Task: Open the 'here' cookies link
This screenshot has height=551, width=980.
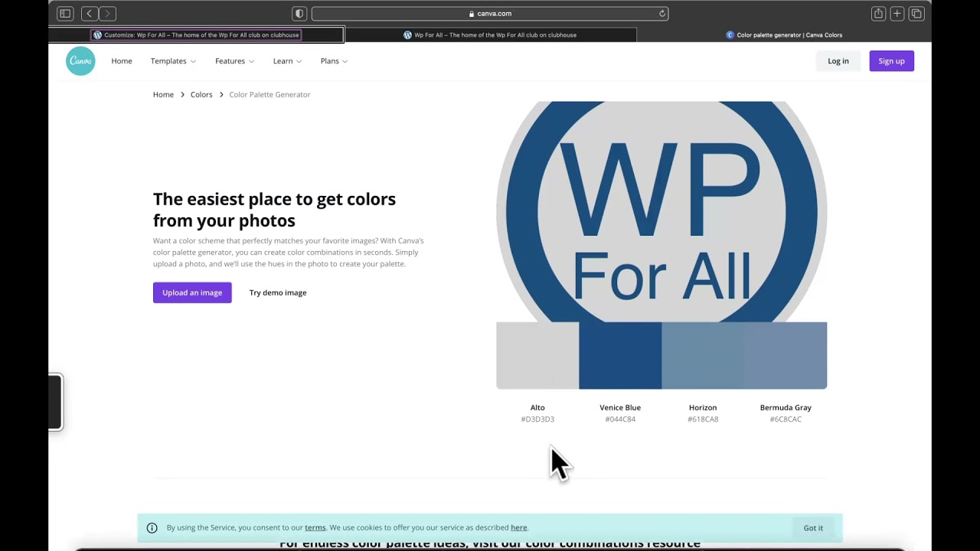Action: coord(518,527)
